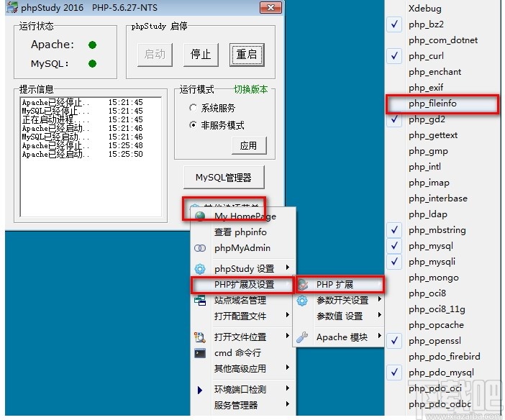Click the MySQL green status indicator
This screenshot has width=505, height=420.
click(x=92, y=63)
